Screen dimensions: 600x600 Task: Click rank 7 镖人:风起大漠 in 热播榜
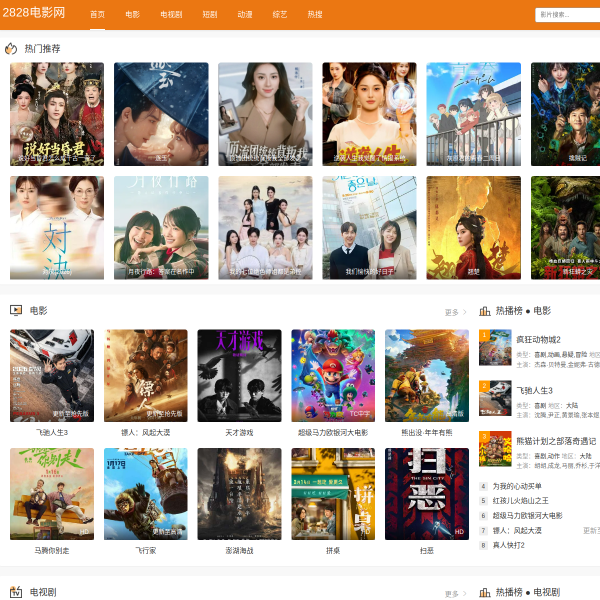tap(517, 530)
